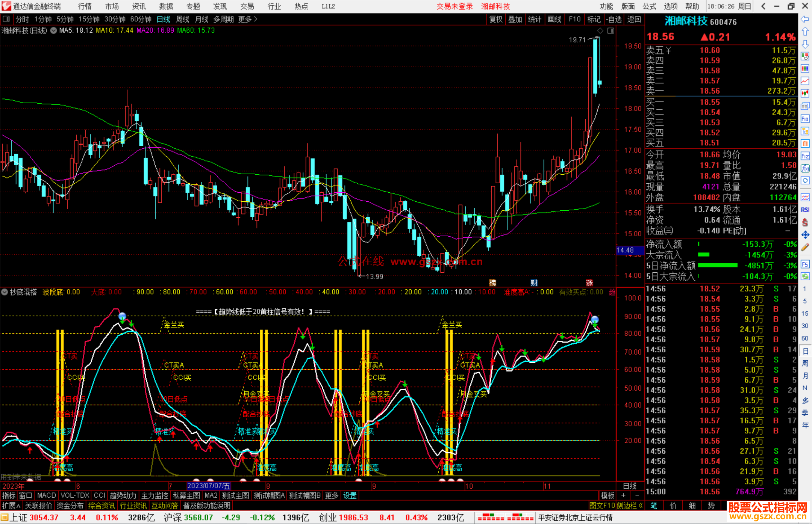Screen dimensions: 812x524
Task: Click the left back arrow sidebar icon
Action: click(x=805, y=19)
